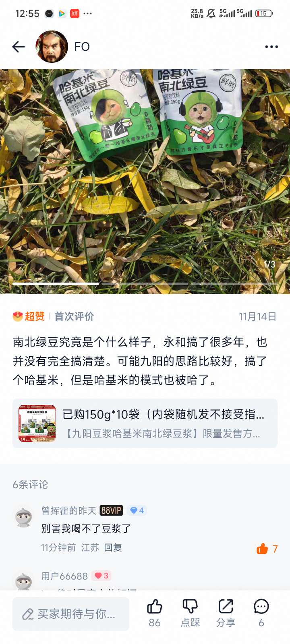Tap the second segment of image progress bar
The image size is (290, 644).
145,284
